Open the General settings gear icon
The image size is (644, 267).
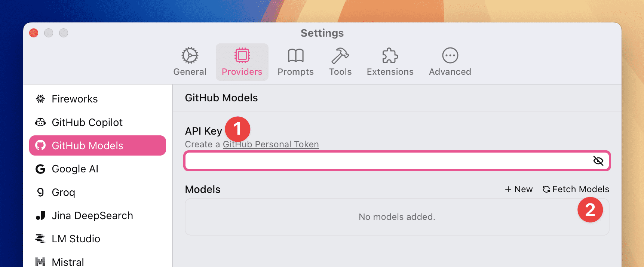click(x=190, y=56)
